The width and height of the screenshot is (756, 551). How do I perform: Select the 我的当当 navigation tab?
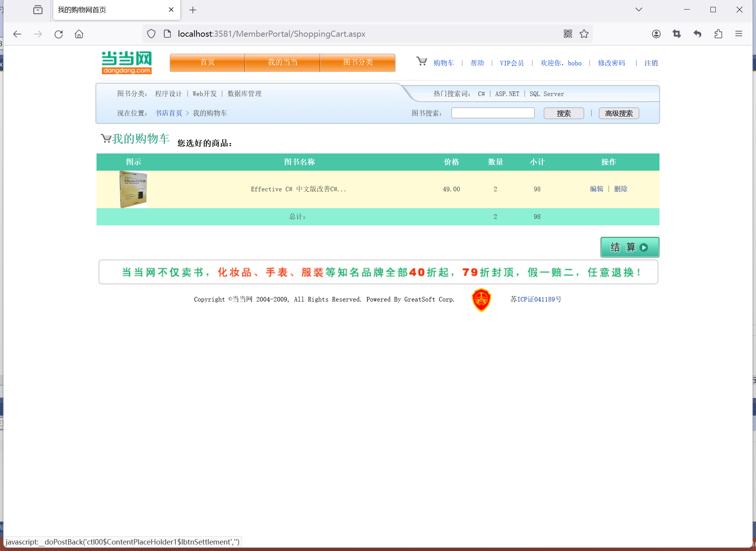pos(282,62)
